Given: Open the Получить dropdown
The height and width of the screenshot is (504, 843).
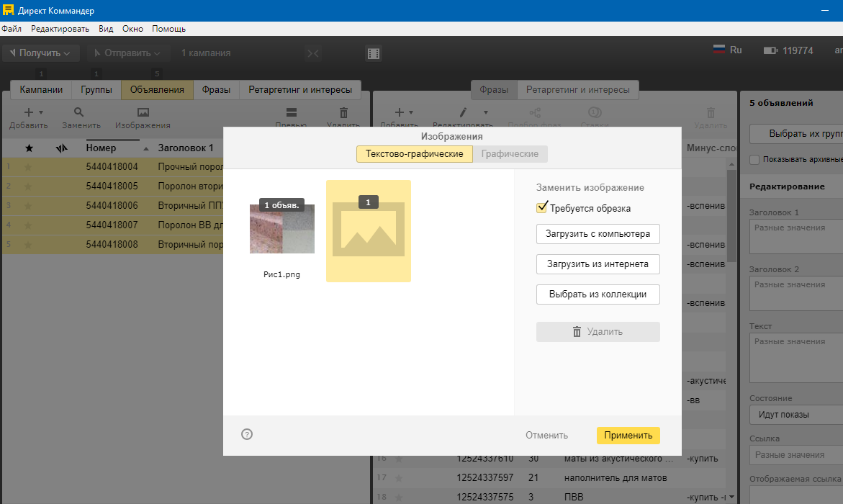Looking at the screenshot, I should (40, 53).
